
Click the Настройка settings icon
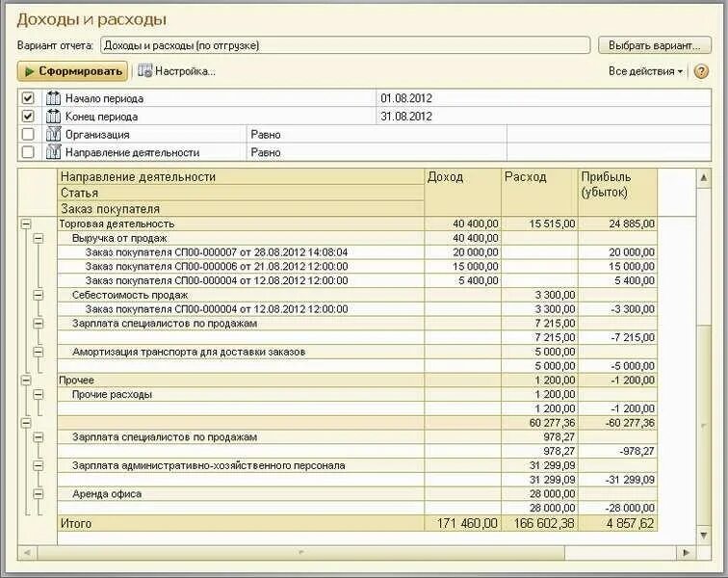tap(144, 71)
